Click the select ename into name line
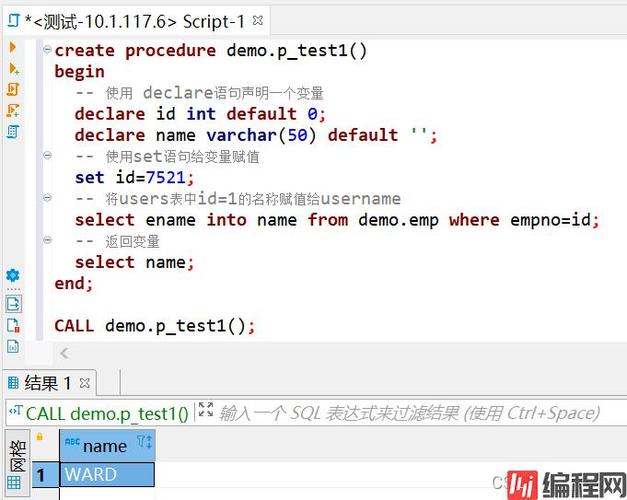The height and width of the screenshot is (500, 627). (337, 220)
